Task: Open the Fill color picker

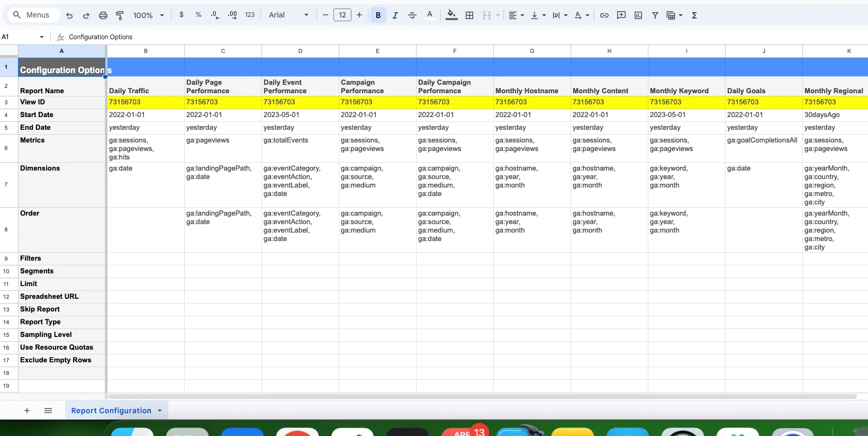Action: [451, 15]
